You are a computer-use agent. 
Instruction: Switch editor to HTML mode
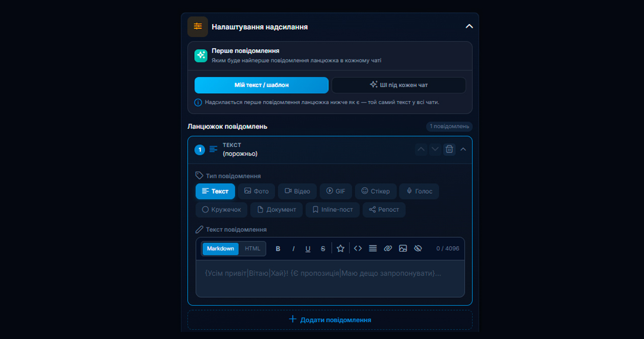tap(253, 248)
